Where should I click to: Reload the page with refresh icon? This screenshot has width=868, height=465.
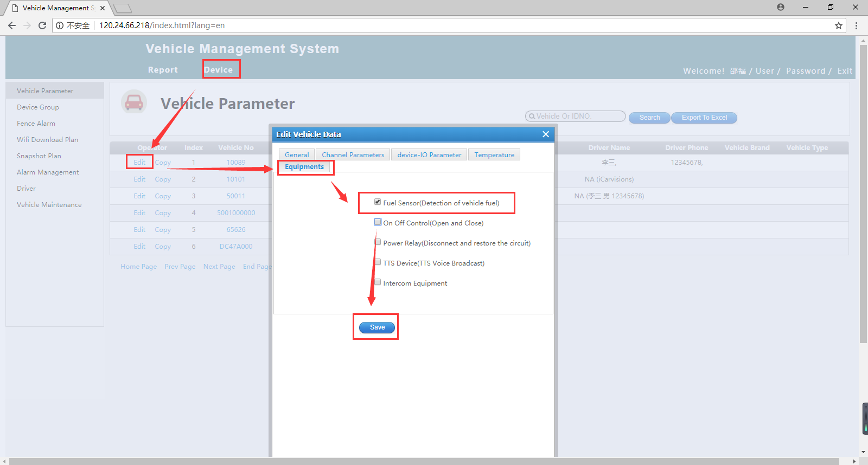tap(42, 25)
